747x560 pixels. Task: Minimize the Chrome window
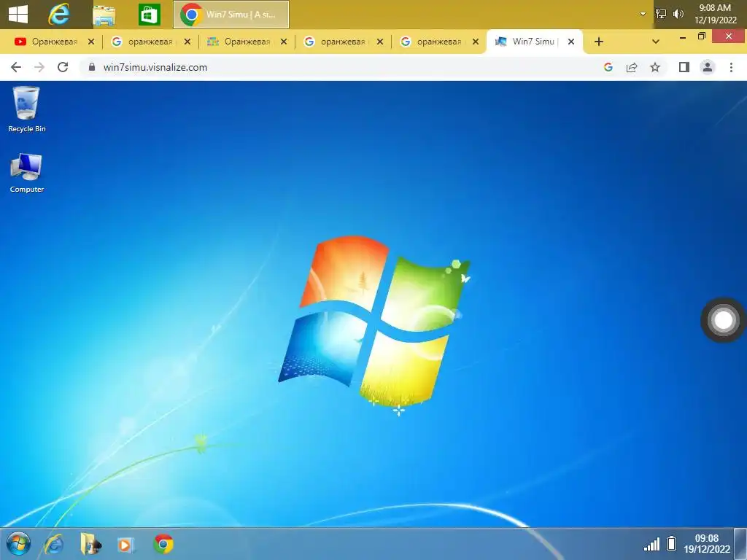683,37
